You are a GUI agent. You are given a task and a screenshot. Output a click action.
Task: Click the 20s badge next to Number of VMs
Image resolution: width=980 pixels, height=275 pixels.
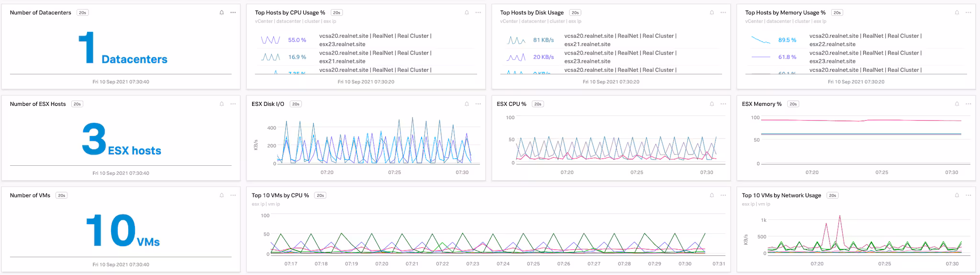61,195
